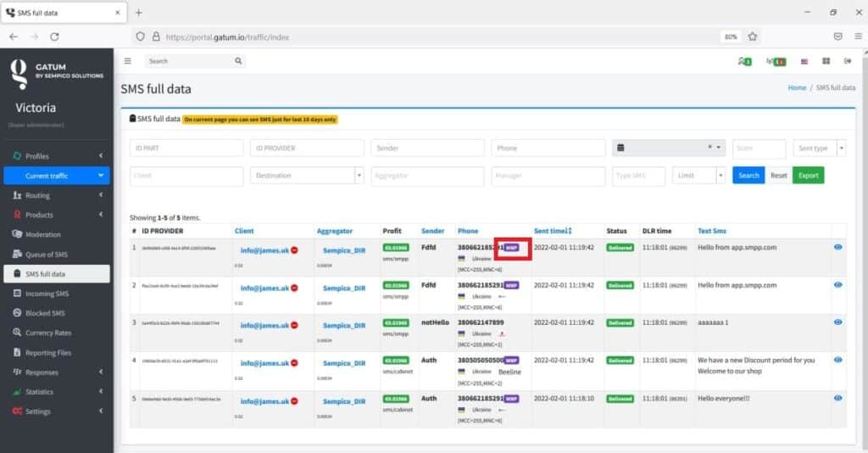Click the Ukraine flag in row 4
The image size is (868, 453).
click(x=462, y=372)
